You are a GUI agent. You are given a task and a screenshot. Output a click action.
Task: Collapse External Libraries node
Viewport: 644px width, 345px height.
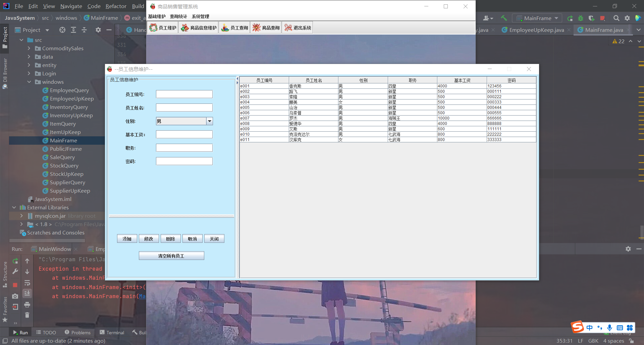(x=14, y=207)
